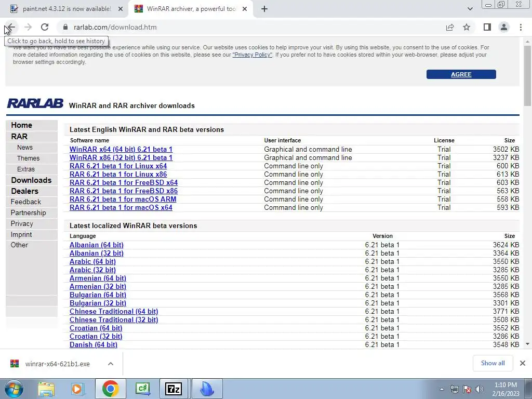Click the browser forward arrow

pos(28,27)
